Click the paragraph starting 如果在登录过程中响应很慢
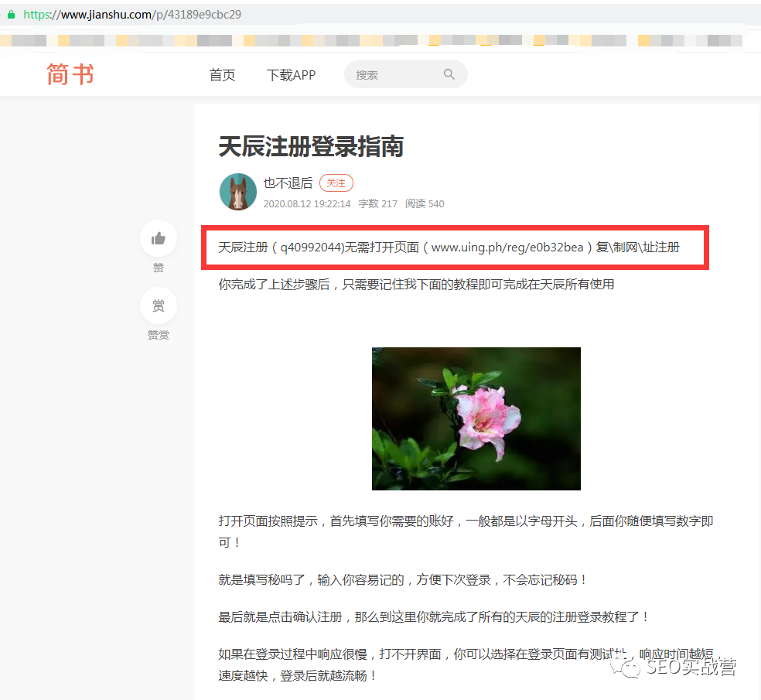 (466, 664)
